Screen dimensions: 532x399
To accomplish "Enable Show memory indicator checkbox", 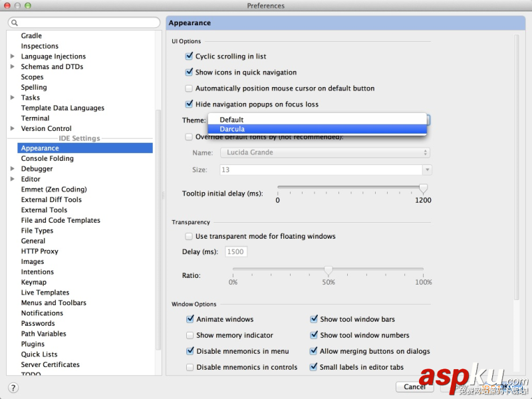I will tap(190, 335).
